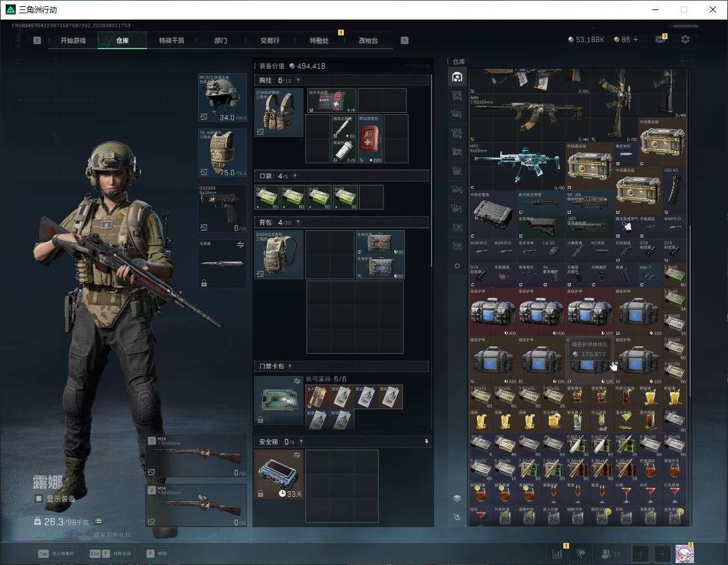The width and height of the screenshot is (728, 565).
Task: Select the equipped helmet slot 34.0
Action: point(223,98)
